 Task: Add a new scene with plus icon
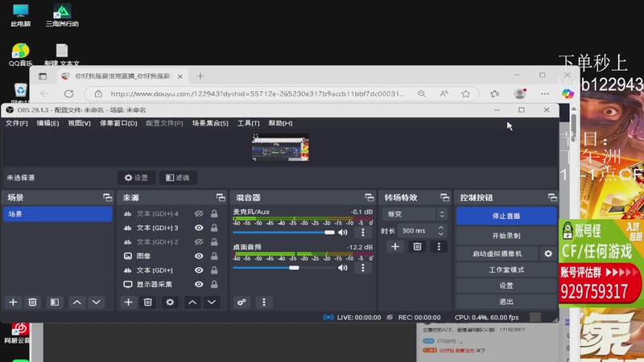point(13,302)
